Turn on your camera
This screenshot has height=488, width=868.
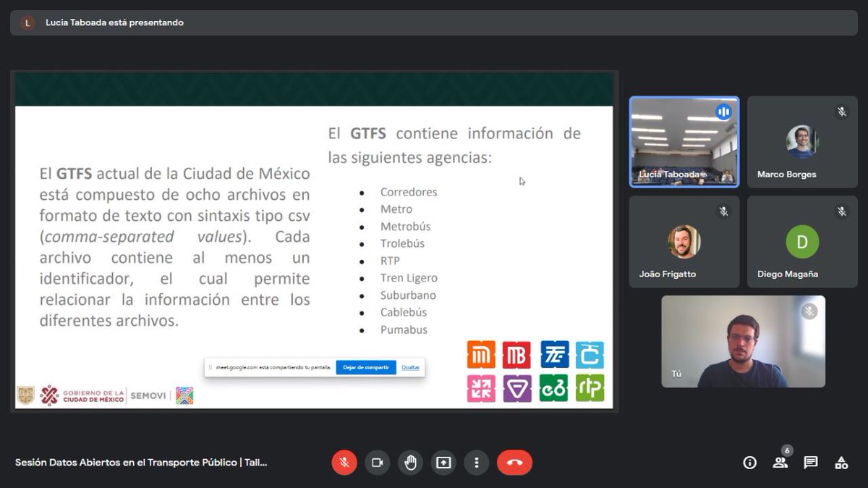pyautogui.click(x=377, y=463)
